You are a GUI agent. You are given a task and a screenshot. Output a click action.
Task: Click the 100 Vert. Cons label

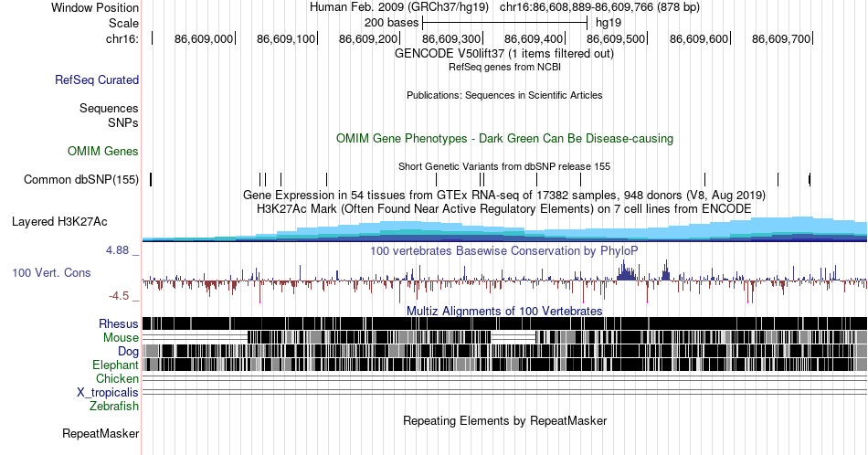51,272
